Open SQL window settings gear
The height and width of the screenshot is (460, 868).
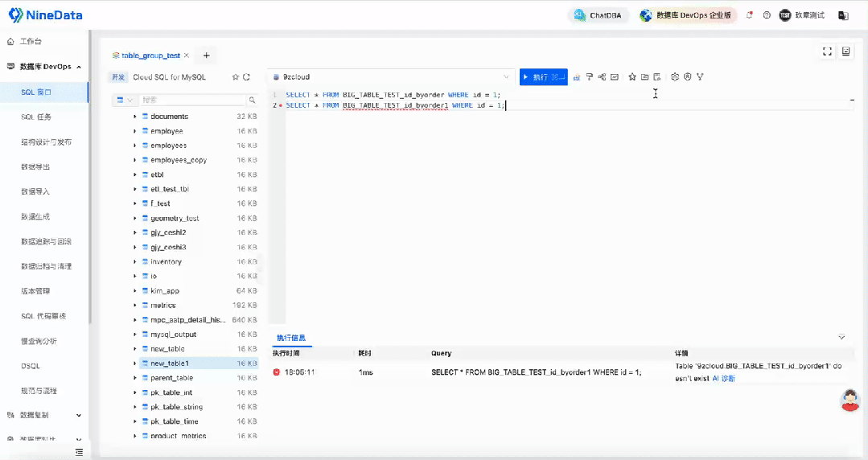(675, 77)
